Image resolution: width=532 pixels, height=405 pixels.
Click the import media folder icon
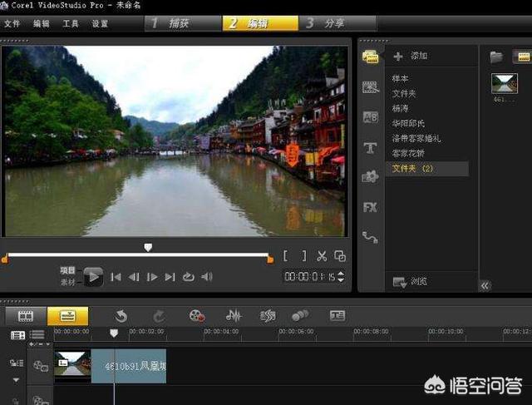tap(496, 57)
